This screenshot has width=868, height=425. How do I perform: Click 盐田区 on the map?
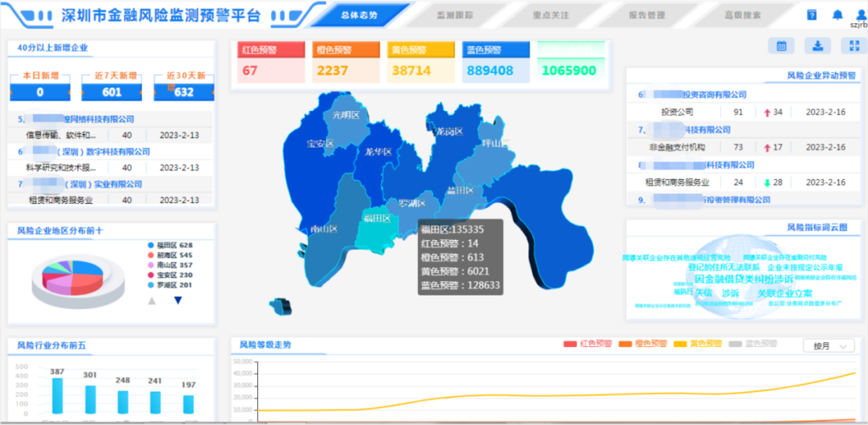coord(461,190)
